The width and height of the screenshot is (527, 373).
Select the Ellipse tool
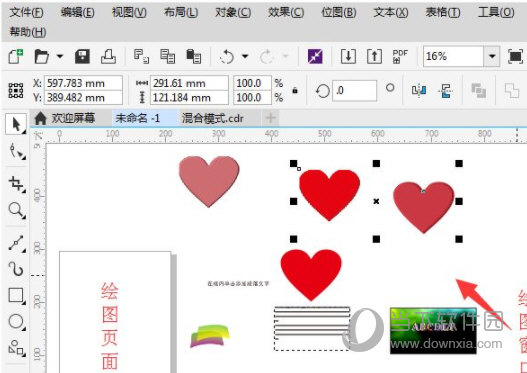pyautogui.click(x=16, y=322)
